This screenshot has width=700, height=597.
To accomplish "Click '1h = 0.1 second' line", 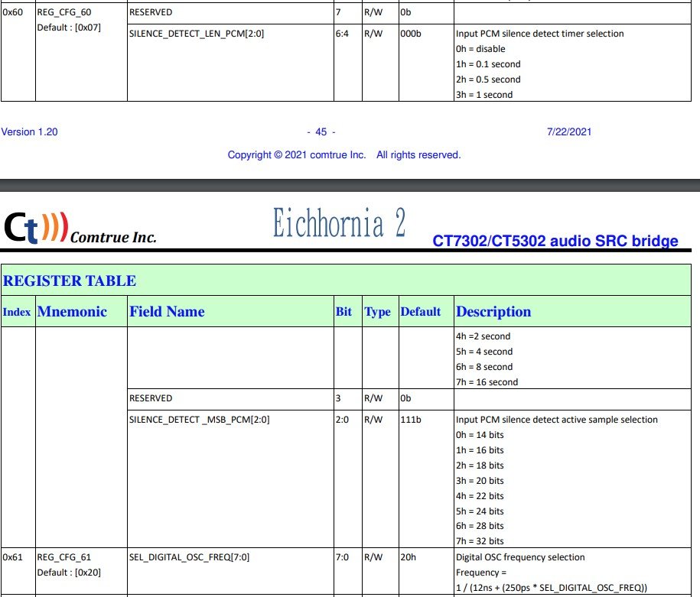I will (x=488, y=64).
